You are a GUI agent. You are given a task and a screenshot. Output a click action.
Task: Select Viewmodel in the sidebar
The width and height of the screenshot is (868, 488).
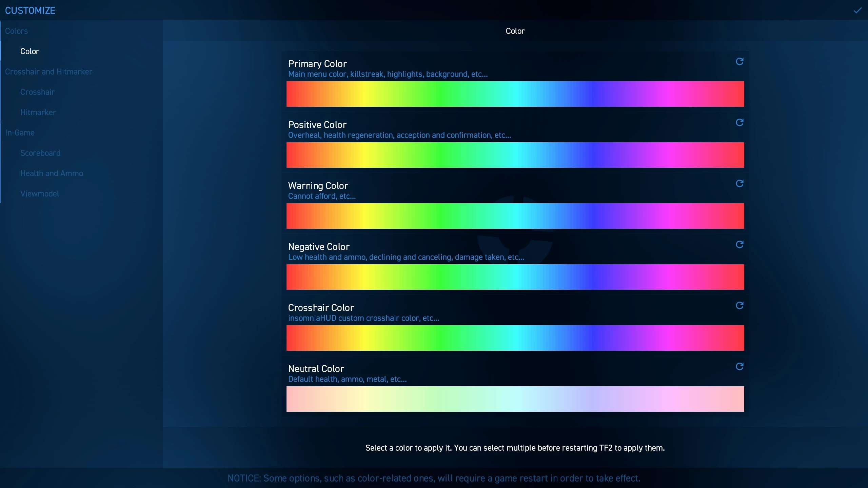[40, 194]
